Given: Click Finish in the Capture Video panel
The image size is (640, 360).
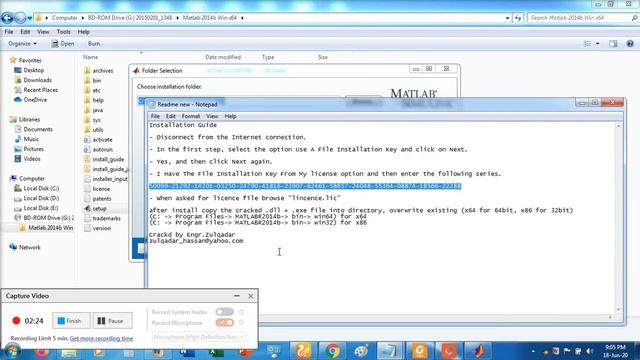Looking at the screenshot, I should point(71,321).
